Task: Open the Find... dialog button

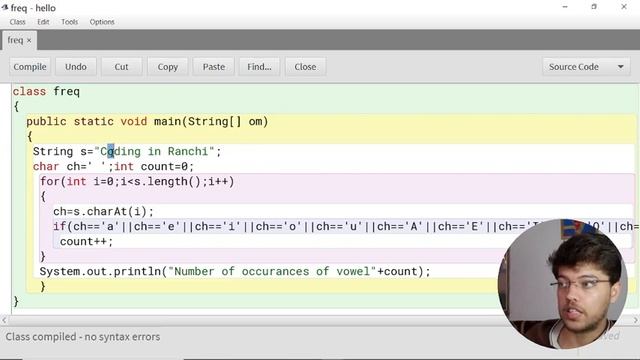Action: [x=259, y=67]
